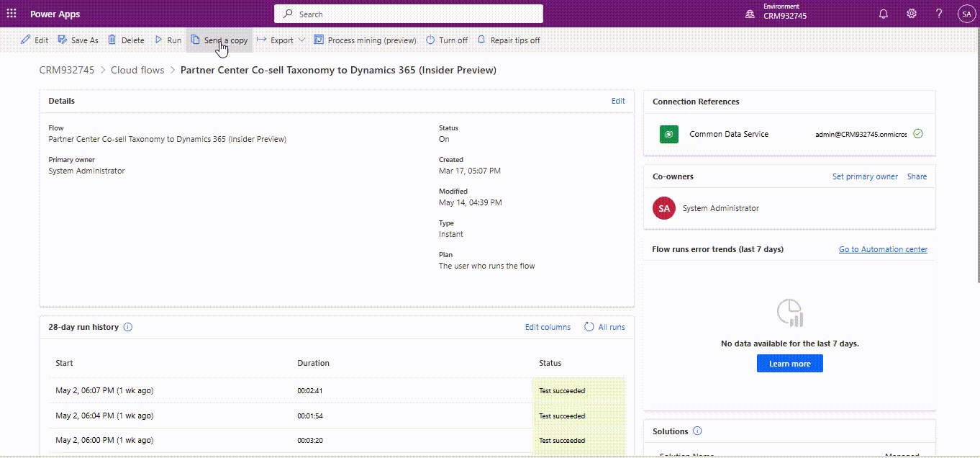
Task: Click the info icon beside 28-day run history
Action: [128, 327]
